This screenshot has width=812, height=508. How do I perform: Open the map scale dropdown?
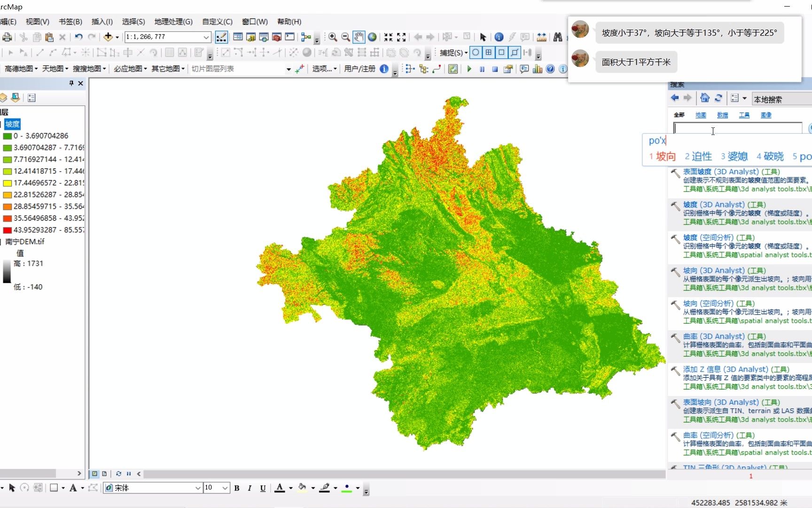pyautogui.click(x=206, y=37)
